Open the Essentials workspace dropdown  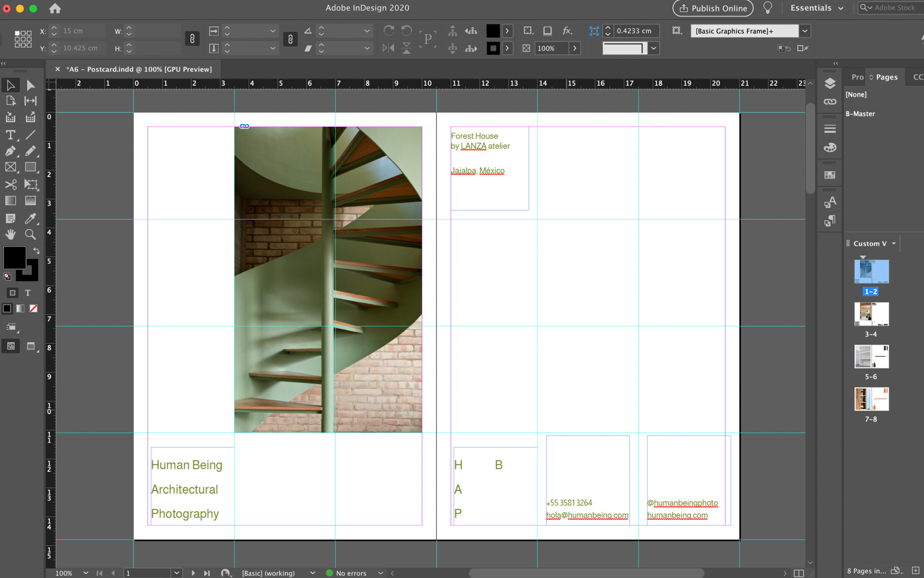(x=817, y=8)
